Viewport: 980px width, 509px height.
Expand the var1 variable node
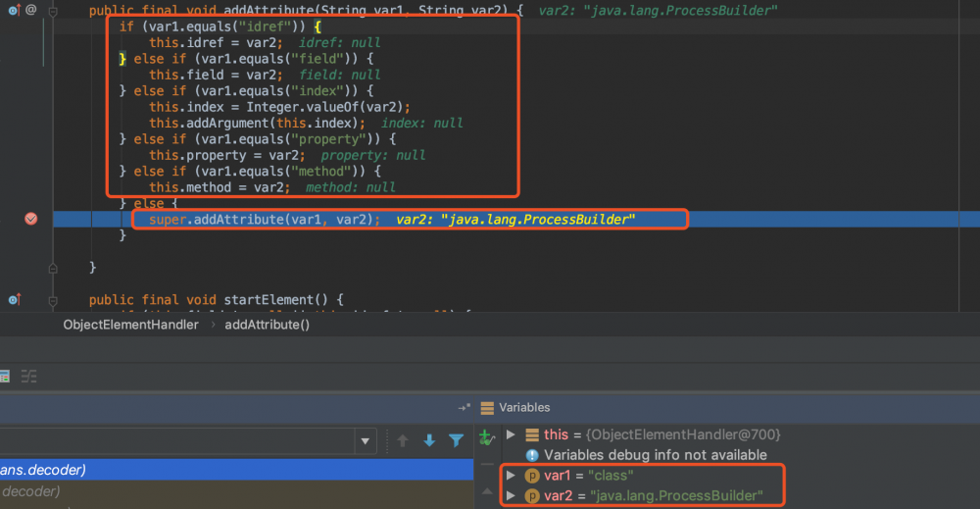click(x=511, y=476)
